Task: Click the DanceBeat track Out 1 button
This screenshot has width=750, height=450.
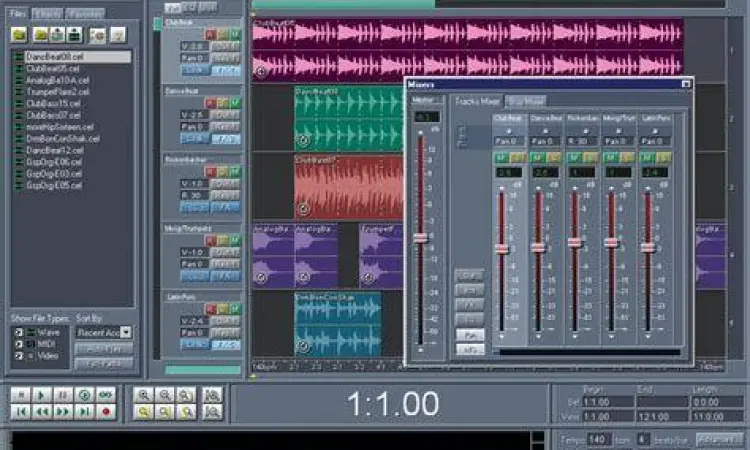Action: click(225, 115)
